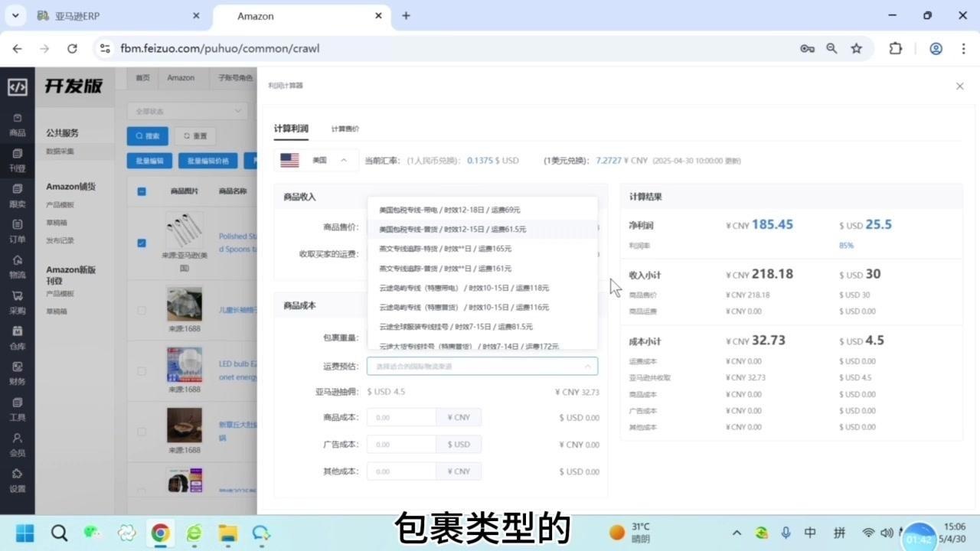Click the 批量编辑 button
The image size is (980, 551).
pyautogui.click(x=149, y=161)
